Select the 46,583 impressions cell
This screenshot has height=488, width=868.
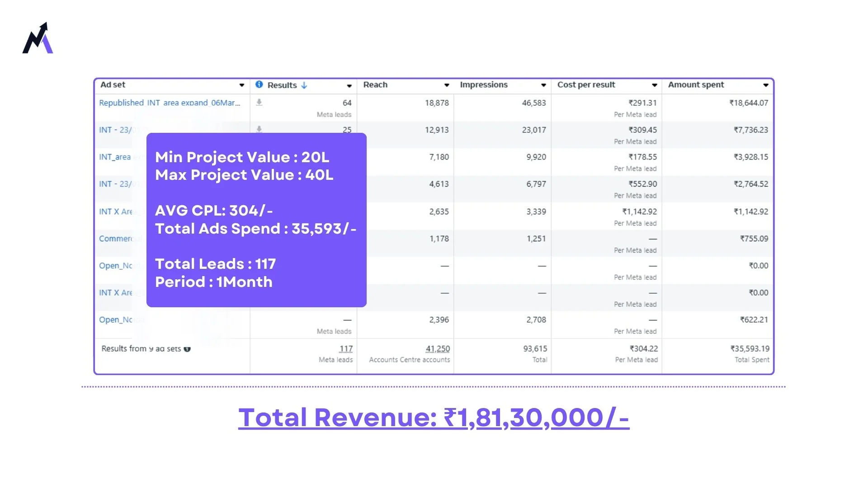pos(534,103)
